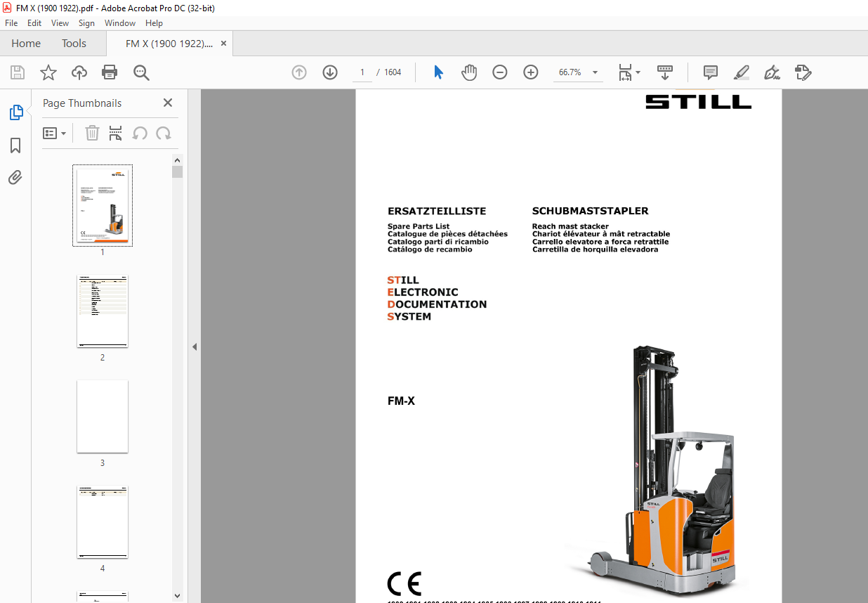Open the Sign document pen tool
The width and height of the screenshot is (868, 603).
point(772,72)
